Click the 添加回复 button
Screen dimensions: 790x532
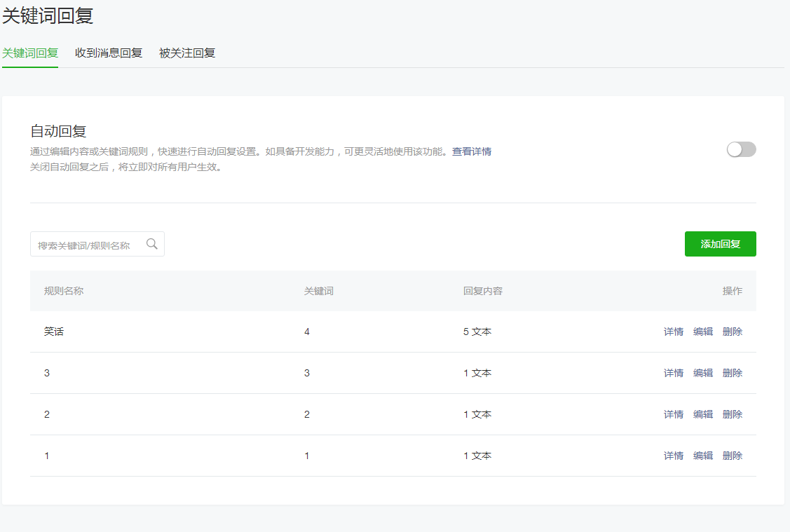tap(720, 244)
